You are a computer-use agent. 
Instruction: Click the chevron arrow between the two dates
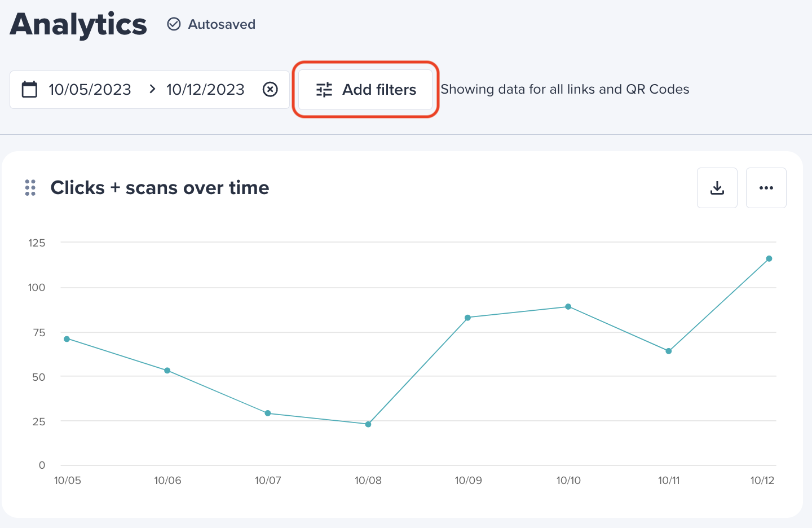[x=151, y=89]
